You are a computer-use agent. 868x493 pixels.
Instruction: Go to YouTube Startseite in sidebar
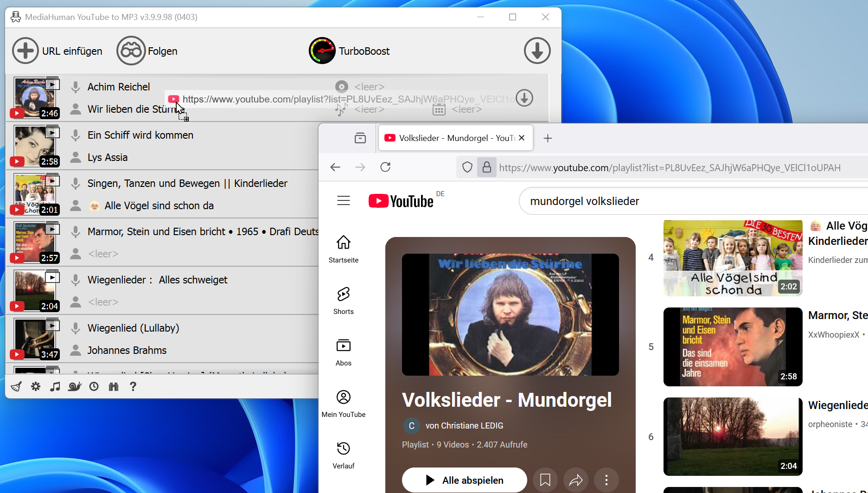(344, 249)
